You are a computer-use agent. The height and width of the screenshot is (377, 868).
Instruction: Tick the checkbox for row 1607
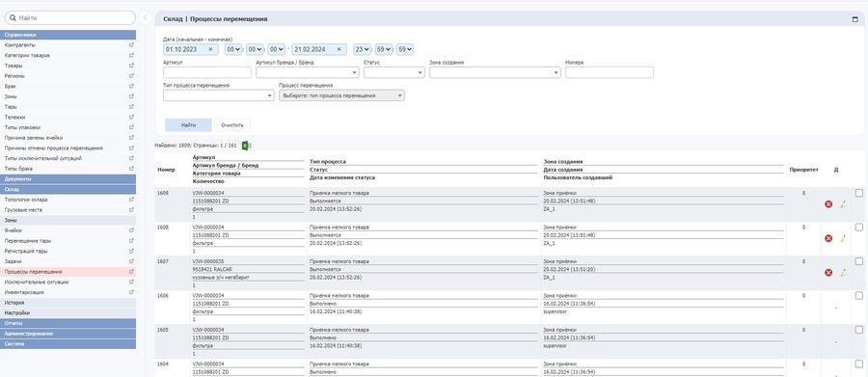tap(858, 260)
